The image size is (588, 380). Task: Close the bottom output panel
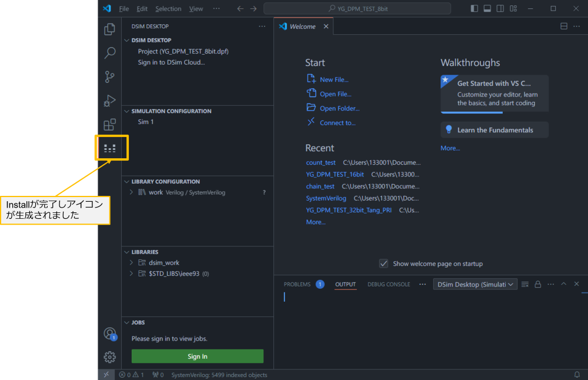(x=577, y=284)
